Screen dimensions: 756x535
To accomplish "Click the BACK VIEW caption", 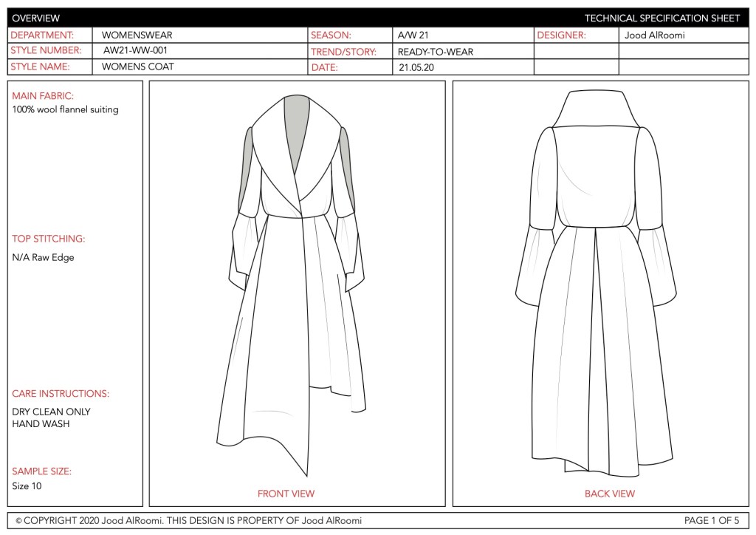I will tap(609, 494).
